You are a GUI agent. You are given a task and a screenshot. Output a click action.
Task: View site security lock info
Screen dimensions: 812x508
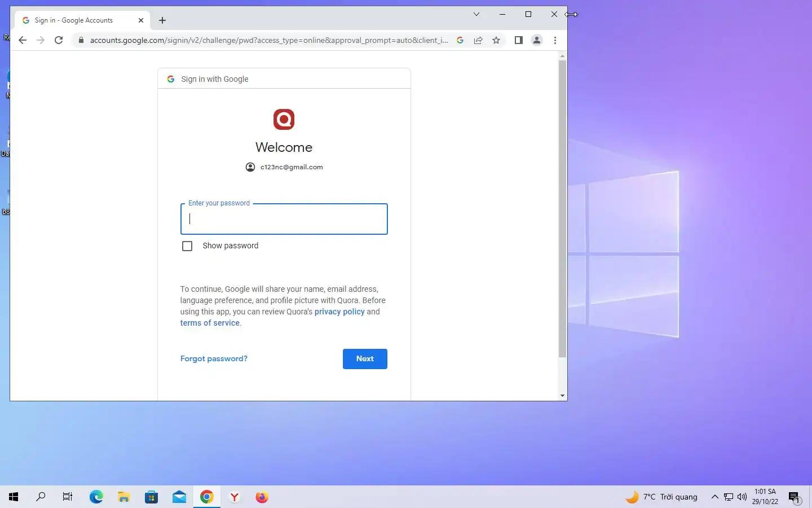pyautogui.click(x=81, y=40)
